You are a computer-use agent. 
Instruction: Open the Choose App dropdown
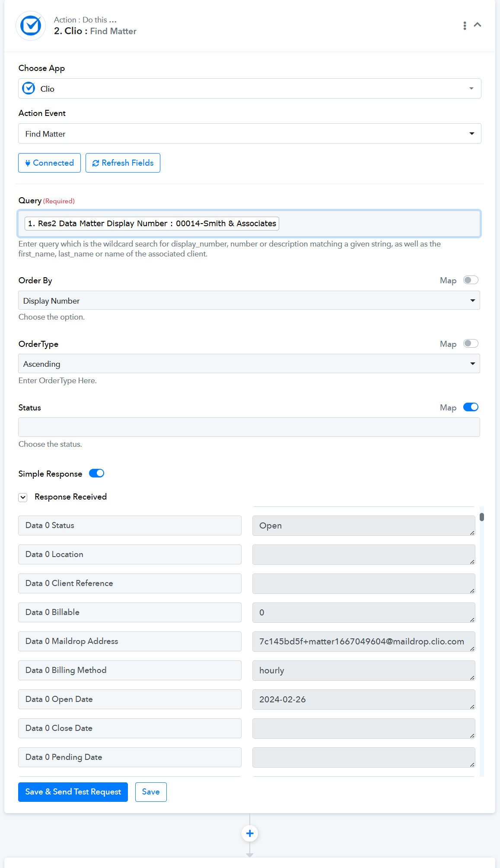pos(250,89)
